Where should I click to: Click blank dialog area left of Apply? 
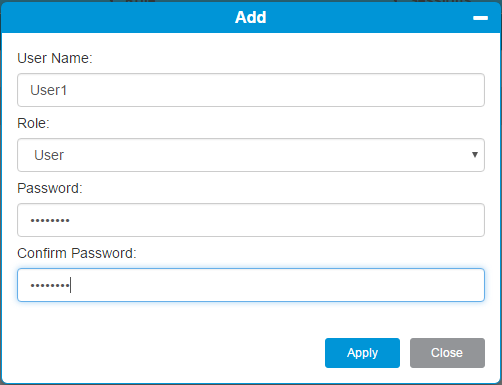point(167,353)
